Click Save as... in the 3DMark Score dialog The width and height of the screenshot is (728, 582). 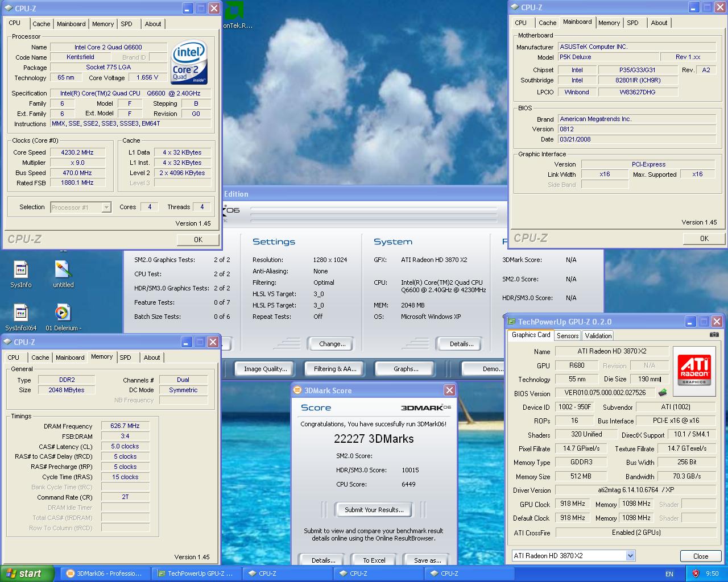pyautogui.click(x=428, y=560)
